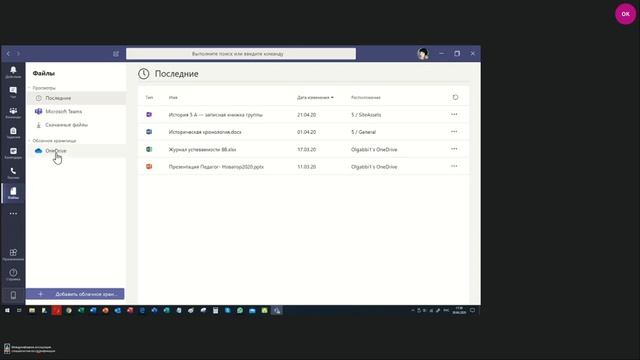640x360 pixels.
Task: Open more options for Журнал успеваемости row
Action: point(454,149)
